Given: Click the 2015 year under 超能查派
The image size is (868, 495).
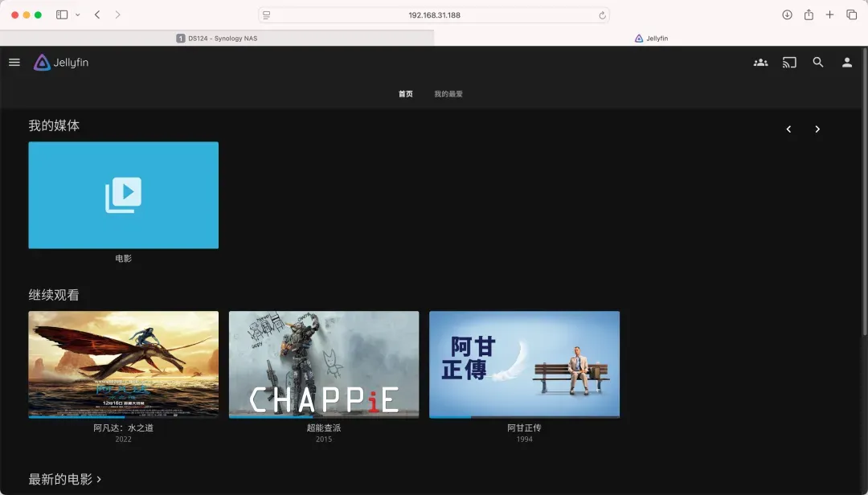Looking at the screenshot, I should [324, 440].
